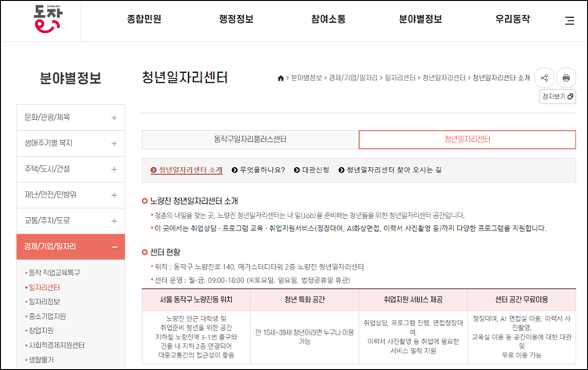588x370 pixels.
Task: Select 일자리정보 in sidebar submenu
Action: coord(44,302)
